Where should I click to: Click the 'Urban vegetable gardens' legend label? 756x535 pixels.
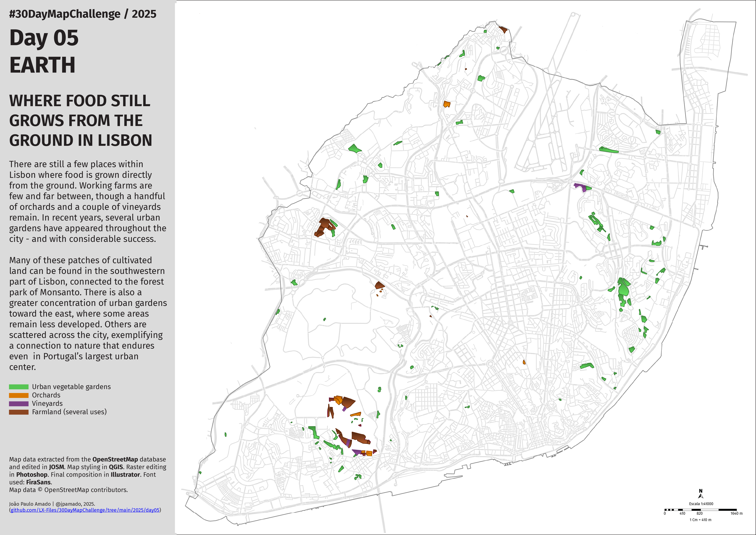click(71, 387)
